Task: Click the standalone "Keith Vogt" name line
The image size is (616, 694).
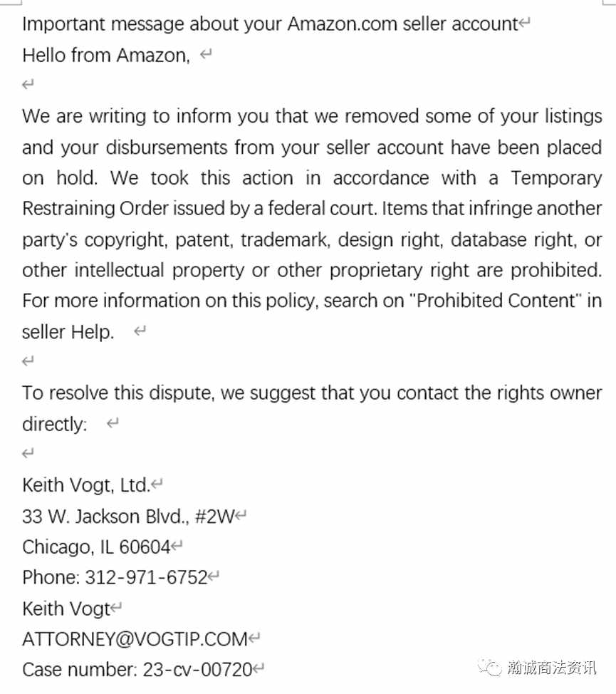Action: coord(66,608)
